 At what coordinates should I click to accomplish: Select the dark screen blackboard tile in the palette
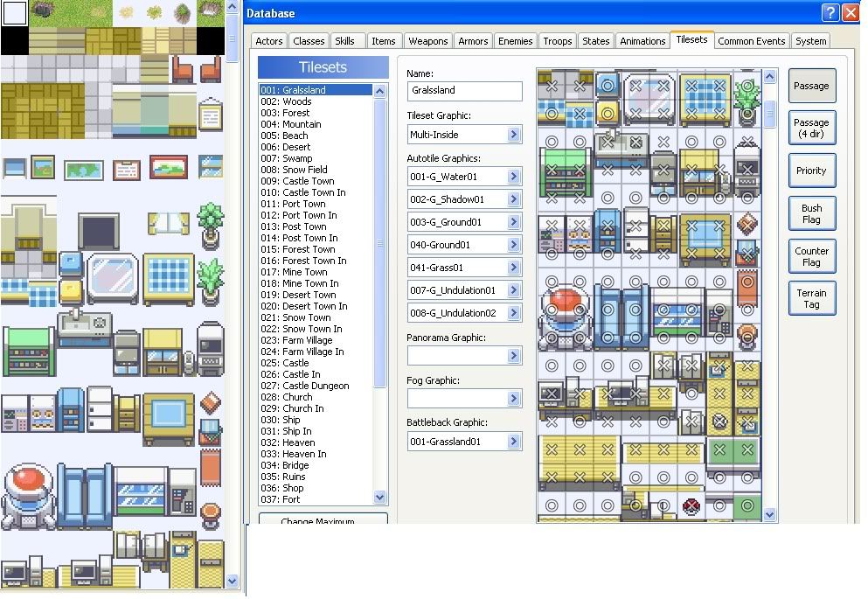pos(99,230)
